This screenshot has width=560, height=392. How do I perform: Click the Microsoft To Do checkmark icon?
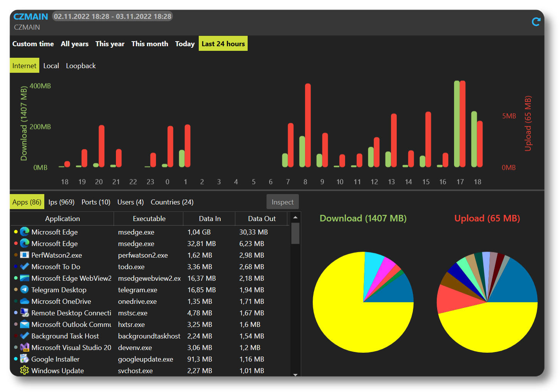pos(25,266)
